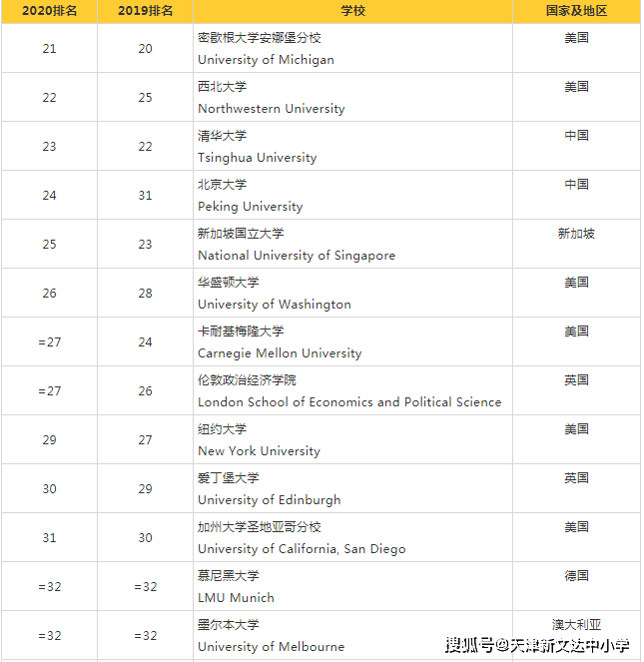Click the text Northwestern University
Screen dimensions: 644x662
click(x=272, y=109)
